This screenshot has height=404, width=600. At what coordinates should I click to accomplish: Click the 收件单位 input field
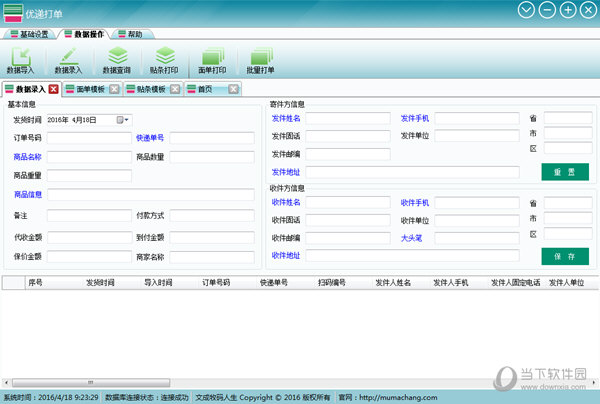tap(477, 220)
